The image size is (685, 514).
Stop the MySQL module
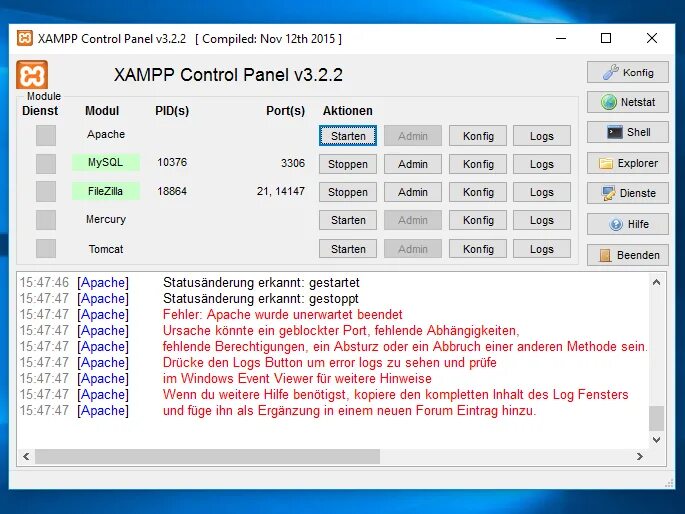coord(348,164)
